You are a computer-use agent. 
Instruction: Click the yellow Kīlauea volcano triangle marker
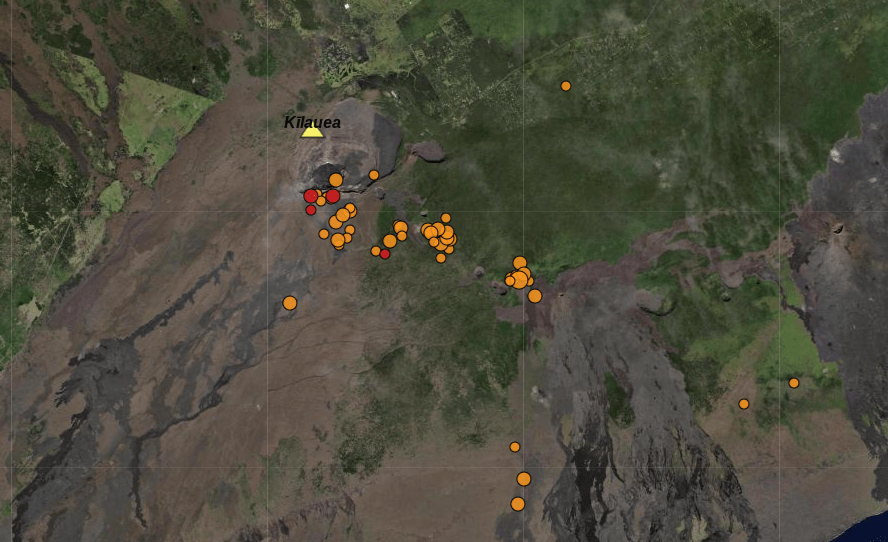tap(311, 132)
